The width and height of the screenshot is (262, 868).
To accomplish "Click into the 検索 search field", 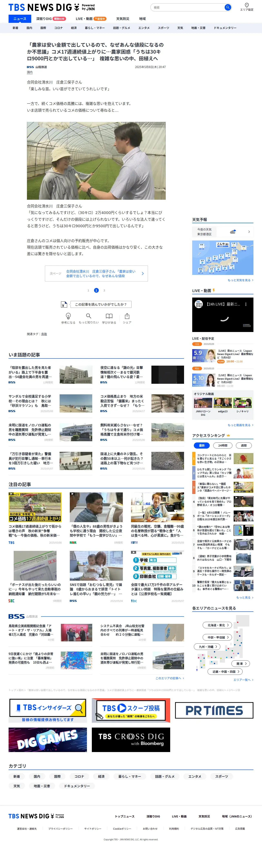I will tap(187, 7).
